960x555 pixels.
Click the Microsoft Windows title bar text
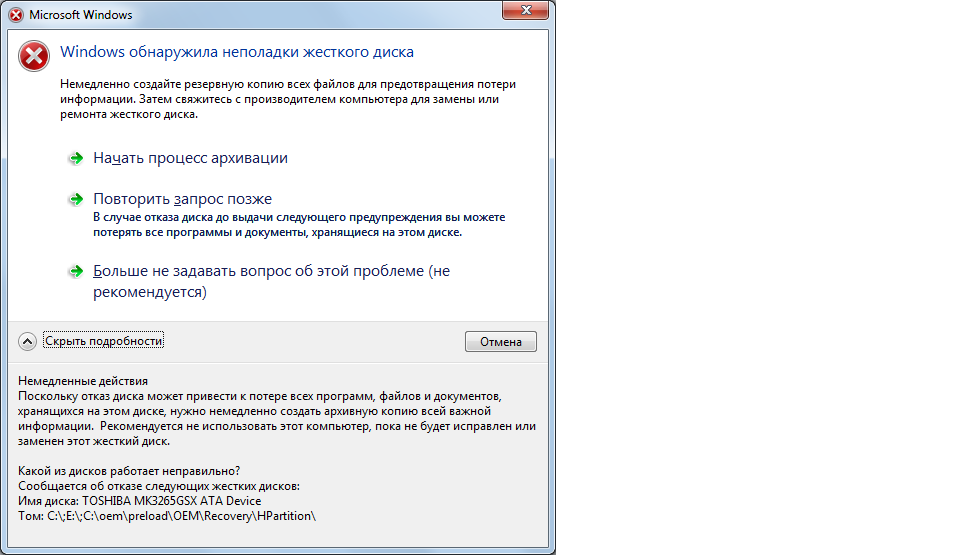(x=80, y=15)
